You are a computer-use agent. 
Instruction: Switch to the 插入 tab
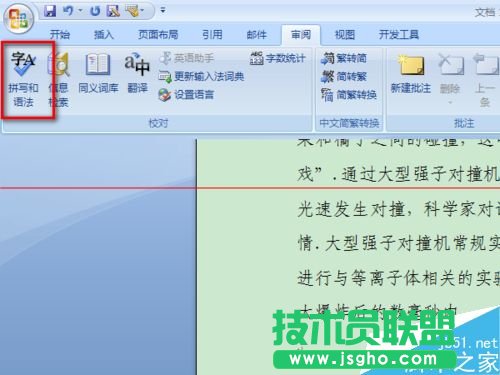(104, 35)
